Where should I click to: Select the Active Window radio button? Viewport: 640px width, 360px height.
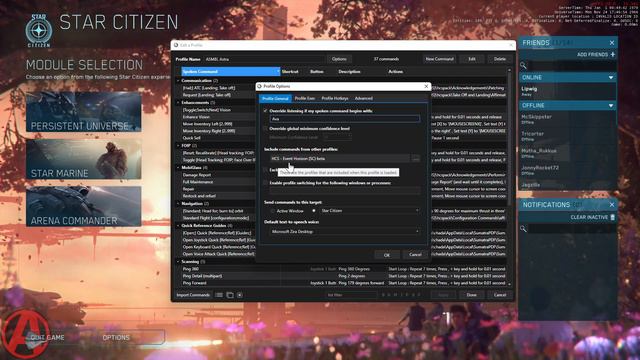[272, 211]
